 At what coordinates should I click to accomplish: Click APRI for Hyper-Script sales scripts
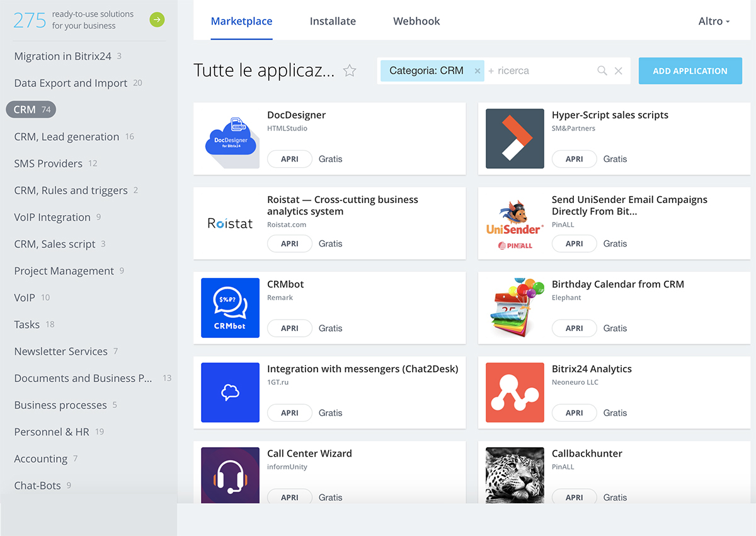pos(575,159)
